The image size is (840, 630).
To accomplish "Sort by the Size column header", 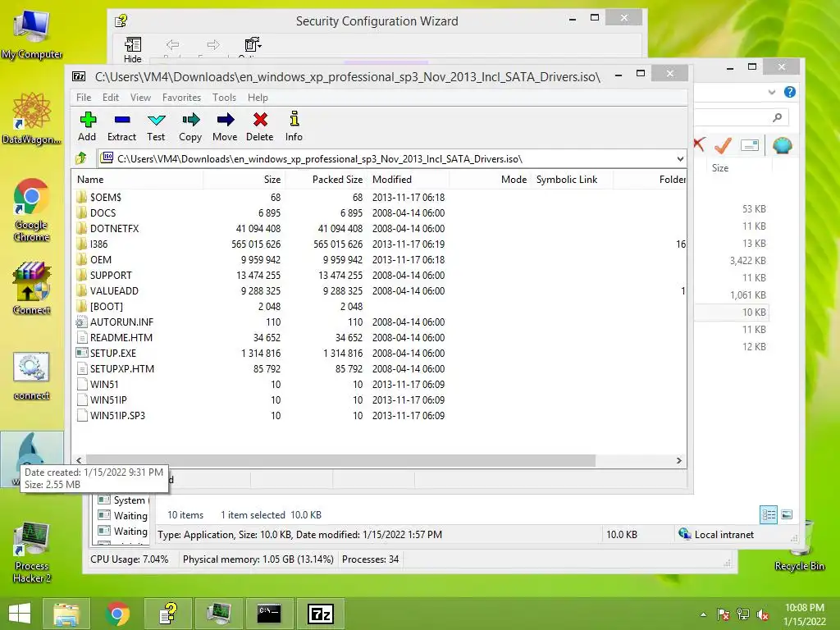I will click(x=244, y=180).
